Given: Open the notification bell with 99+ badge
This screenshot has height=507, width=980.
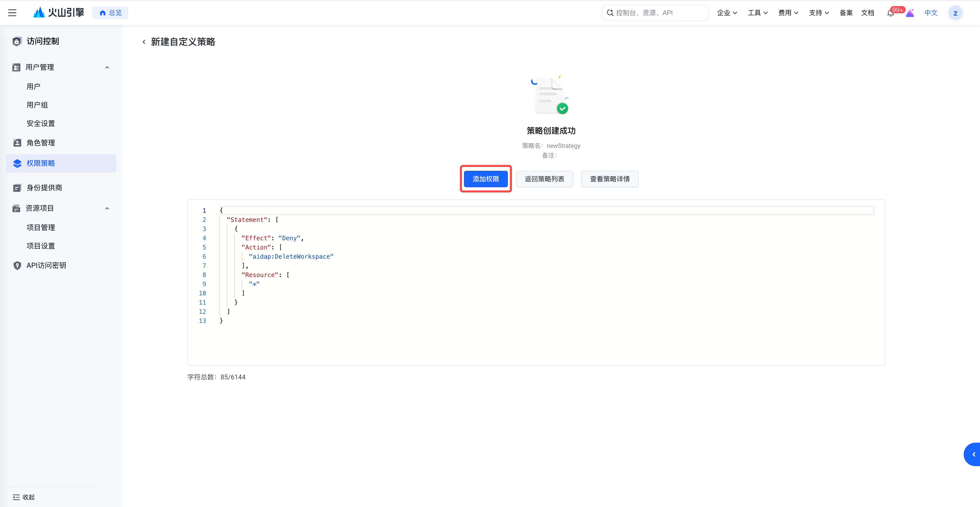Looking at the screenshot, I should [x=891, y=13].
